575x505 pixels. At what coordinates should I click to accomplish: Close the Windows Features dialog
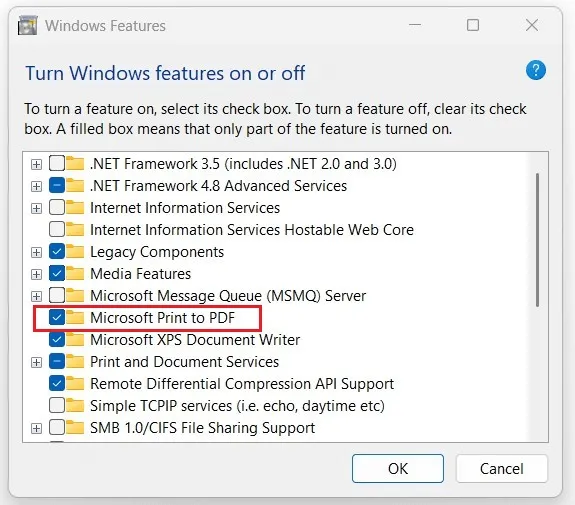532,25
